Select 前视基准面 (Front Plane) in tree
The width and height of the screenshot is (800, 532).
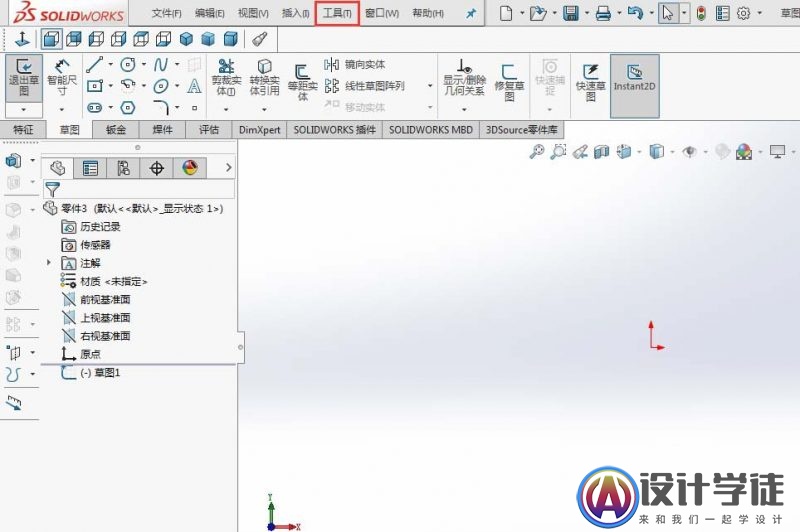pyautogui.click(x=96, y=299)
